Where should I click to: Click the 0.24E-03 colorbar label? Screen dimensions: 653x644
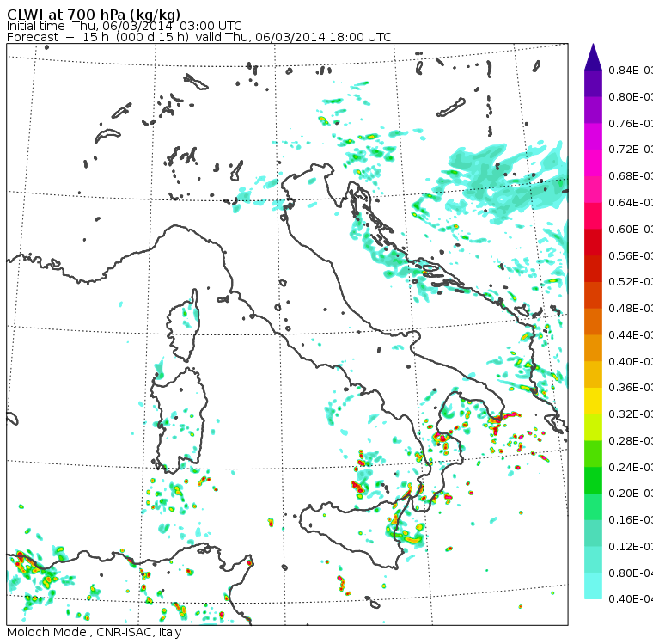tap(631, 467)
